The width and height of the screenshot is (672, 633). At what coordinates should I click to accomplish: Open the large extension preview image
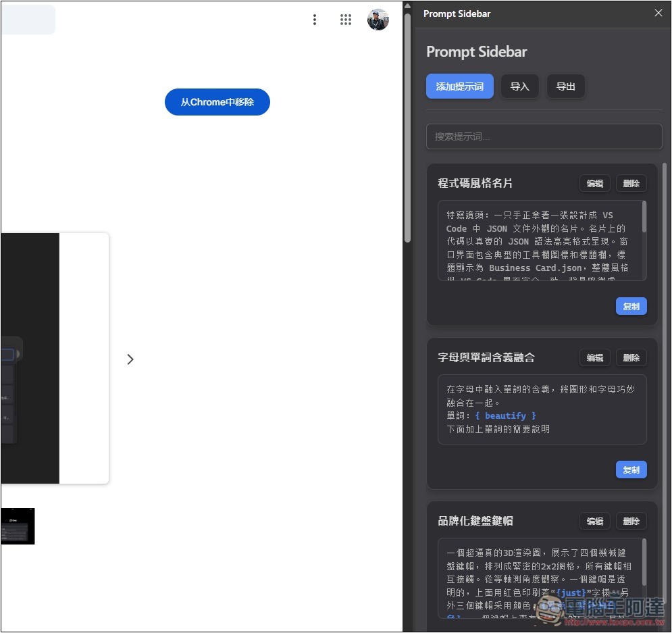(55, 358)
